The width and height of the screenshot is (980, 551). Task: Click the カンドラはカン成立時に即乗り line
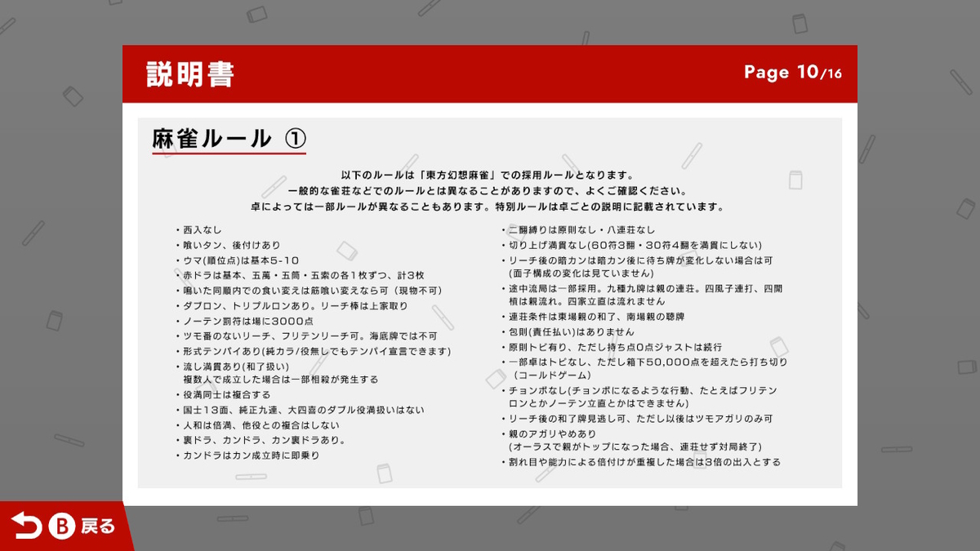click(247, 455)
